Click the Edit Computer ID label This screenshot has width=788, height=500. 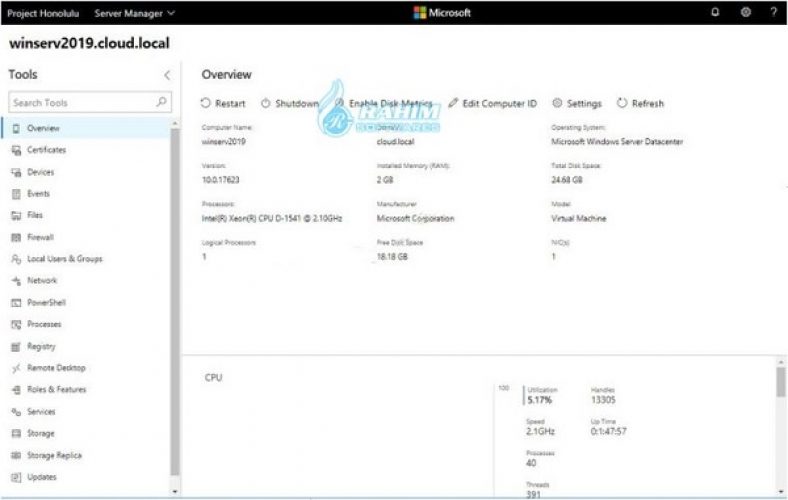500,104
